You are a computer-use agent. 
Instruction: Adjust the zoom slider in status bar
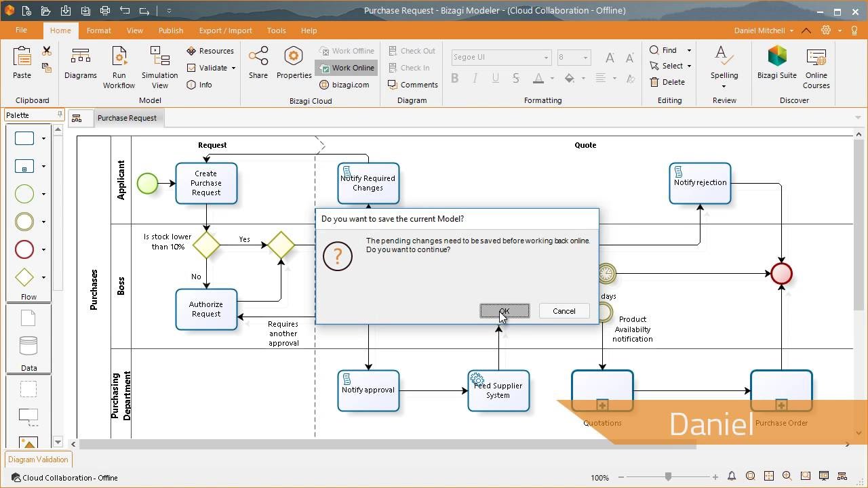point(668,477)
